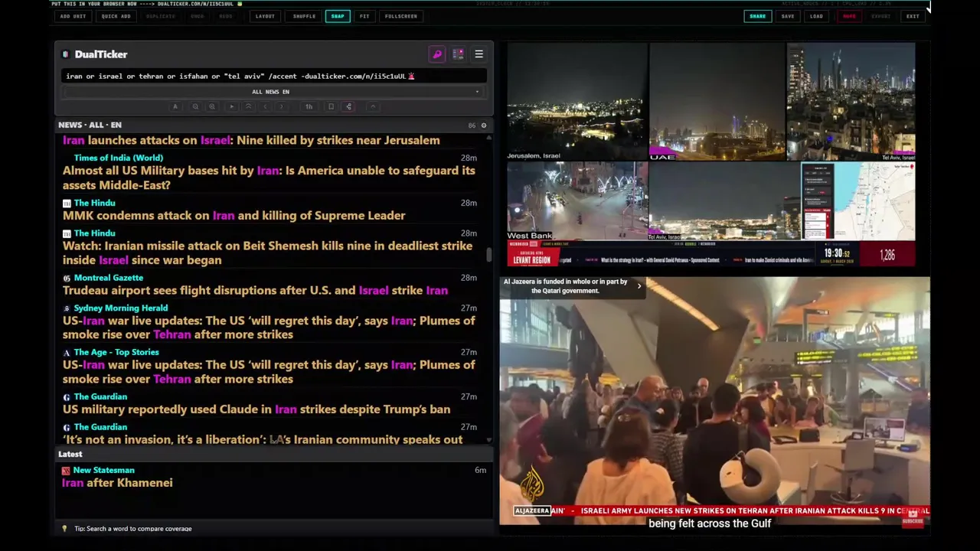The image size is (980, 551).
Task: Click The Guardian icon beside Claude headline
Action: pos(67,397)
